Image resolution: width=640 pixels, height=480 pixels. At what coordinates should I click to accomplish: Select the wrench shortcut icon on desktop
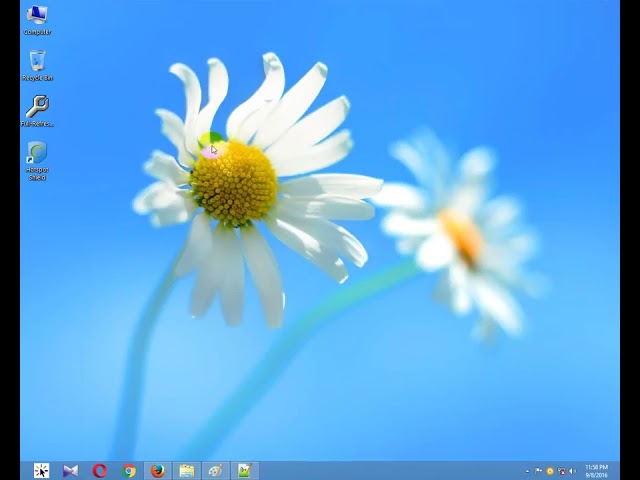click(37, 111)
